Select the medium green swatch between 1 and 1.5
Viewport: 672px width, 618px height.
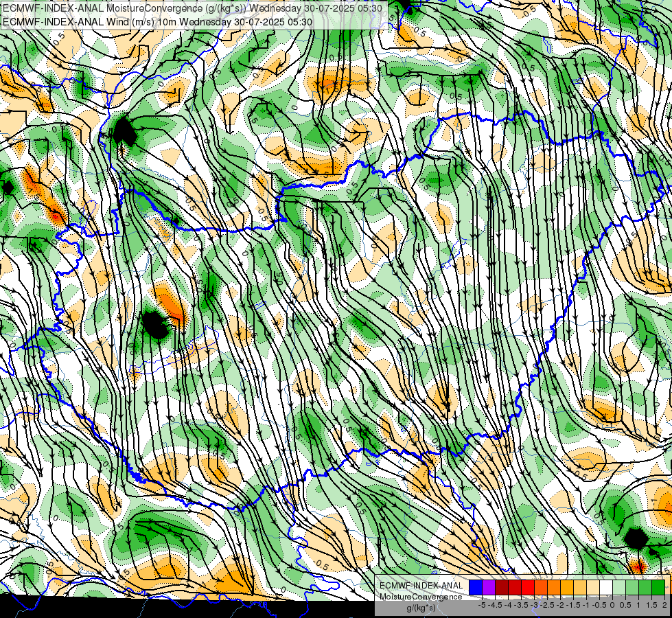click(x=645, y=588)
